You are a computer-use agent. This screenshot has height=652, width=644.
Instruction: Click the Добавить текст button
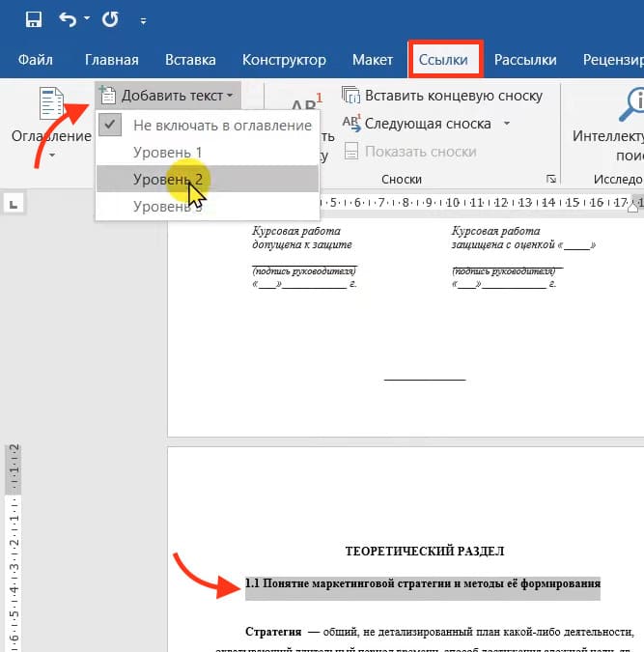(168, 96)
